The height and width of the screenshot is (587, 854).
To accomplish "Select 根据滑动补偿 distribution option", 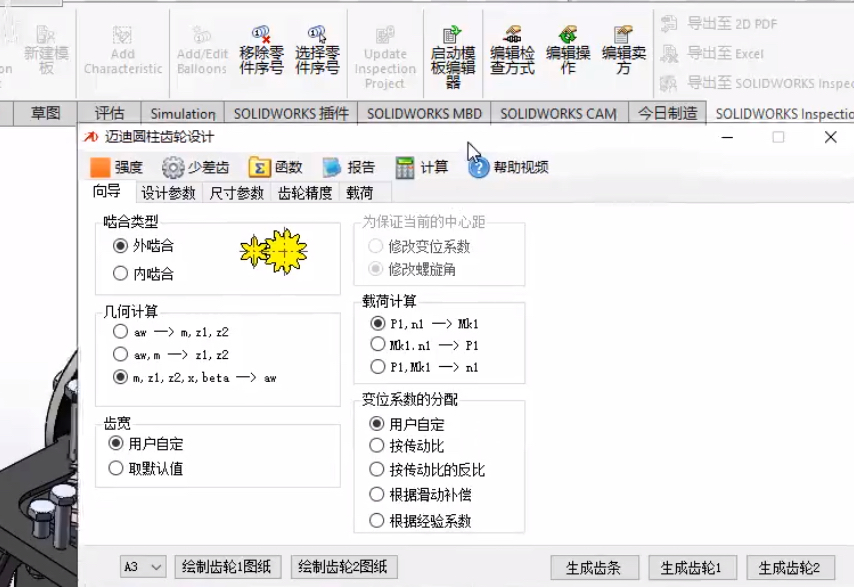I will [x=376, y=494].
